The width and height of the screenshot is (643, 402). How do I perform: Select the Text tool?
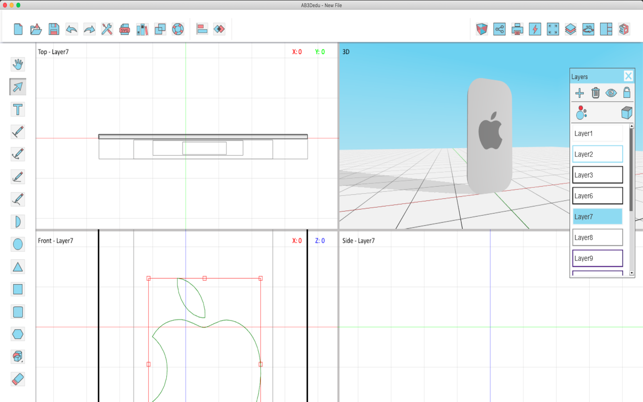point(18,110)
